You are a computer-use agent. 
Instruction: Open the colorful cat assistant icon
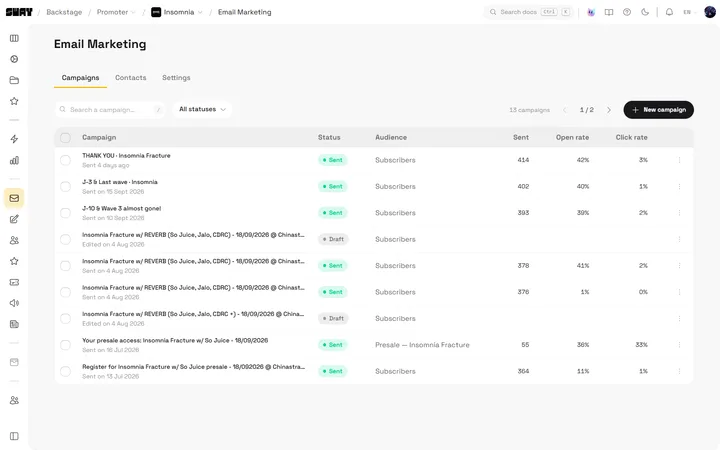(x=591, y=12)
